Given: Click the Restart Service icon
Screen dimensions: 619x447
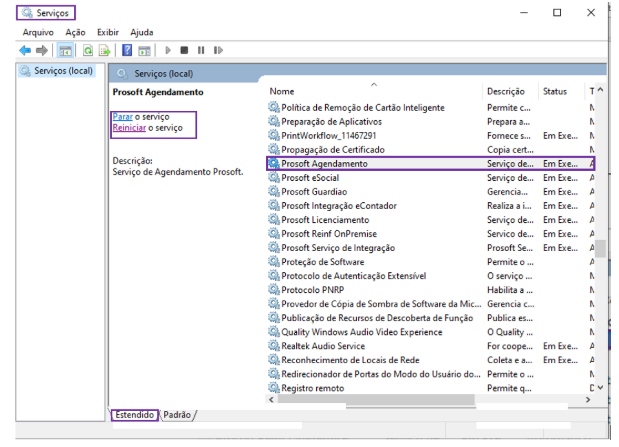Looking at the screenshot, I should tap(218, 50).
